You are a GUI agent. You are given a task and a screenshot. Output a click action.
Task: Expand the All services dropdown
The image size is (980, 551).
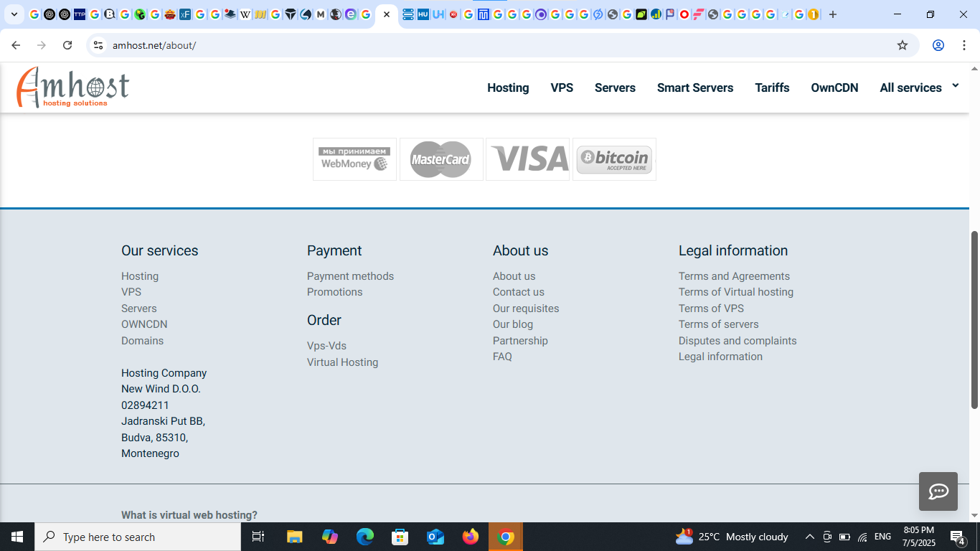coord(919,88)
